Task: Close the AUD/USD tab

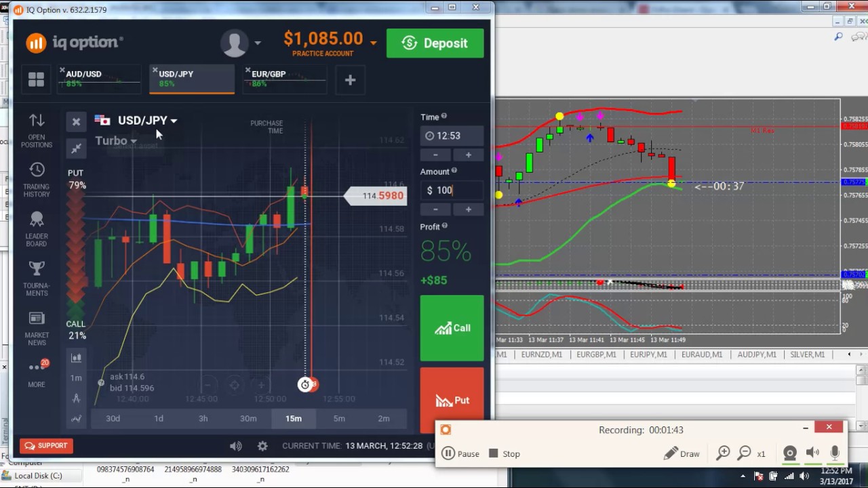Action: point(62,70)
